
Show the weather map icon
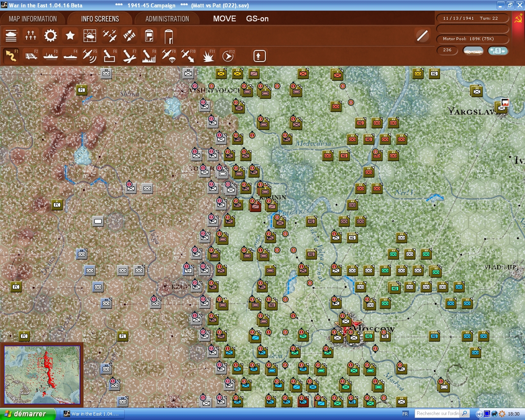pos(90,36)
